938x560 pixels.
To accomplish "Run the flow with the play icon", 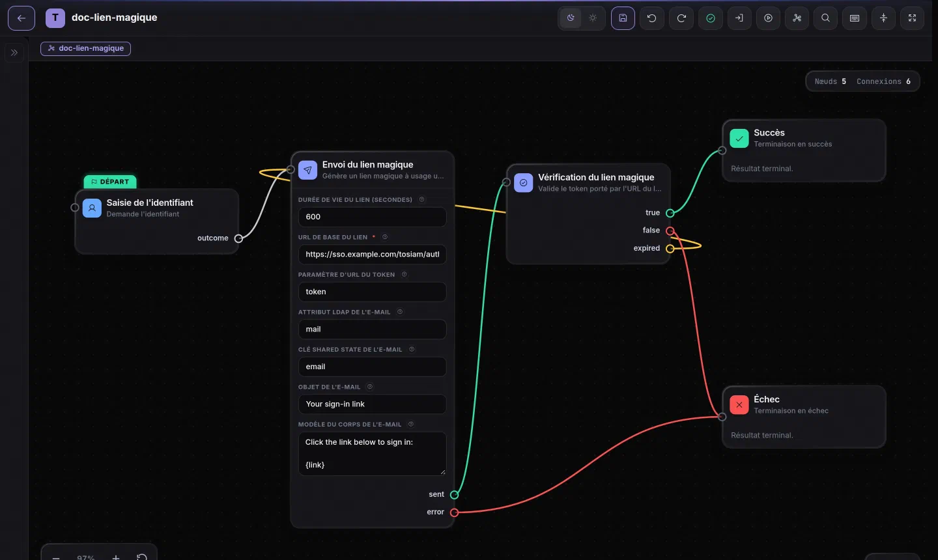I will (x=769, y=18).
